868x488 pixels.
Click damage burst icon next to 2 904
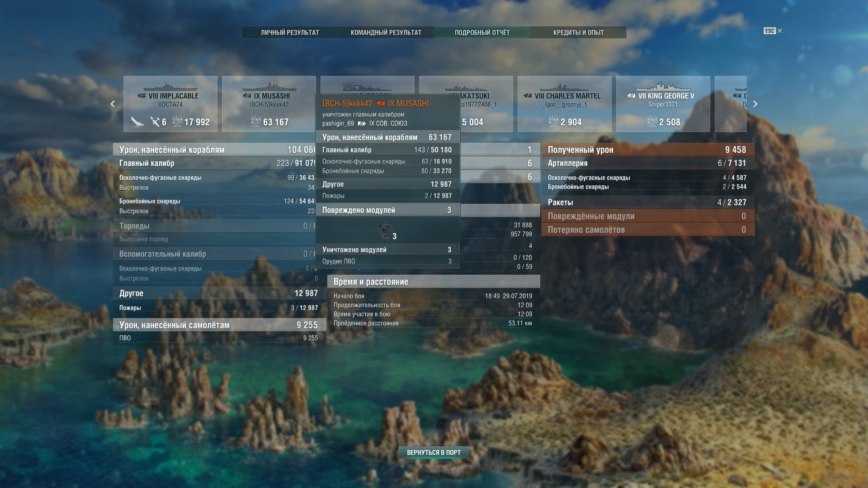553,122
